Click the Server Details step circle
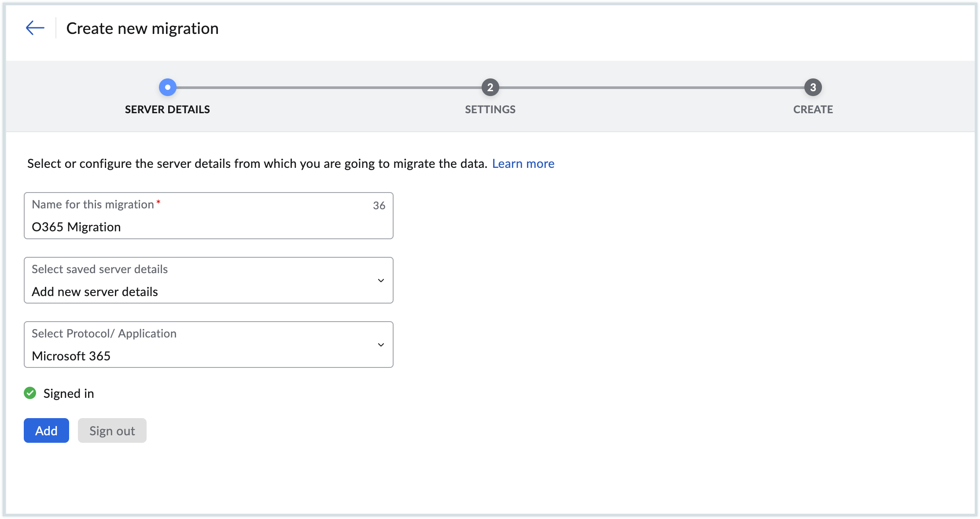980x519 pixels. pyautogui.click(x=167, y=87)
